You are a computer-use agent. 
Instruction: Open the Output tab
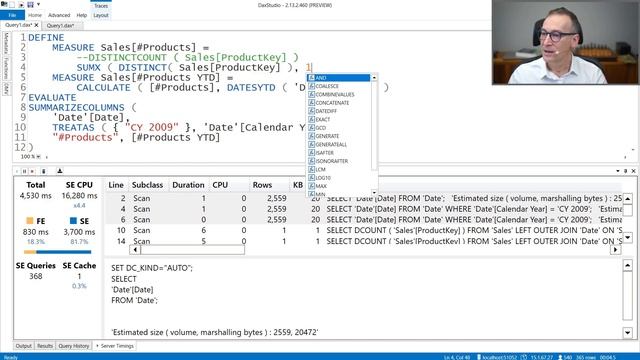(23, 346)
